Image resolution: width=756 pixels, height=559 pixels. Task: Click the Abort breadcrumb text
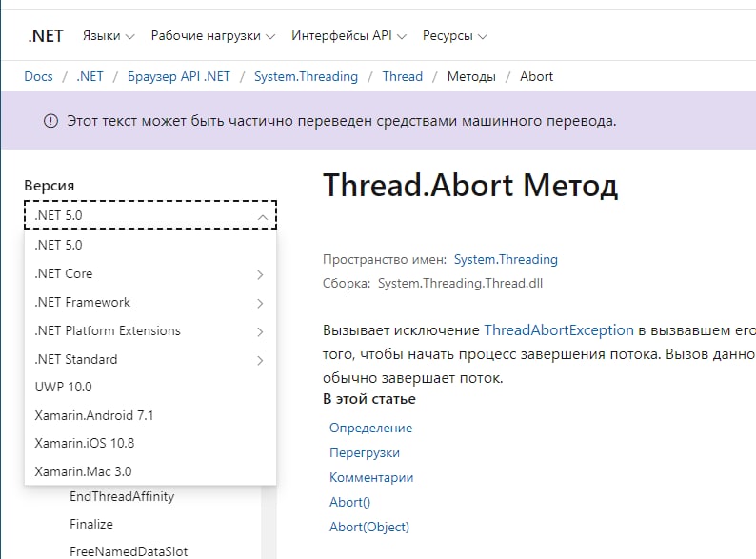point(537,77)
